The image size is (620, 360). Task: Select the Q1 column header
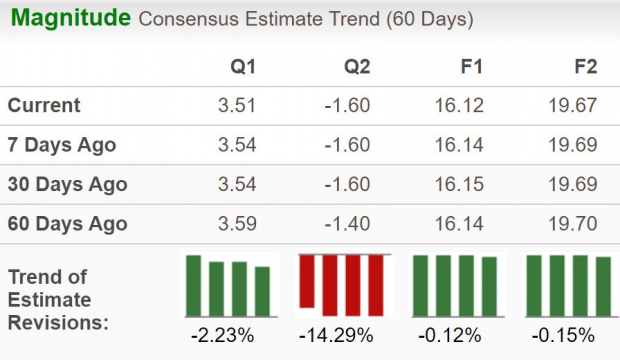243,66
